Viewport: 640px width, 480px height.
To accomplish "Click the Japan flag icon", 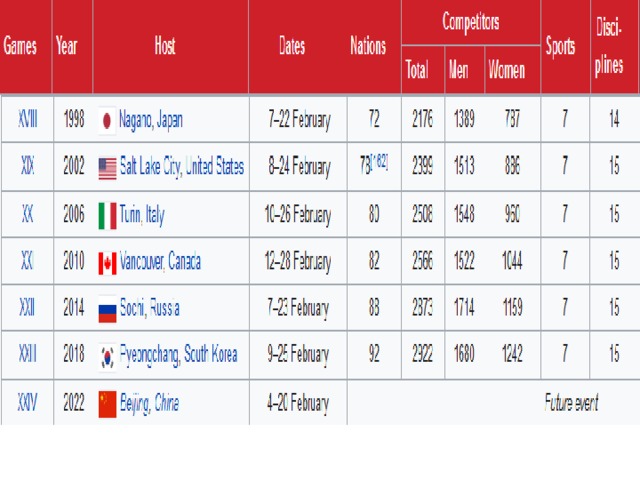I will point(107,121).
